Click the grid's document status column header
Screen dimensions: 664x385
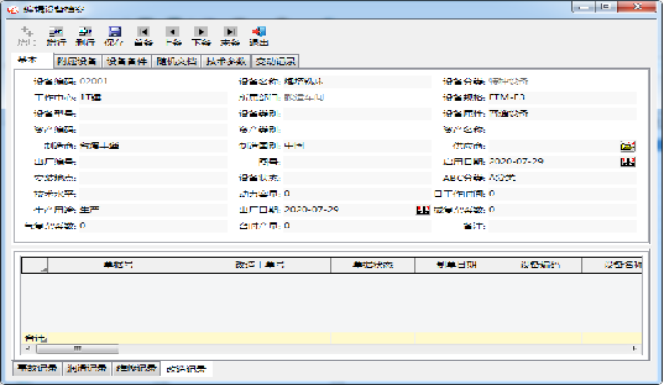[x=373, y=265]
